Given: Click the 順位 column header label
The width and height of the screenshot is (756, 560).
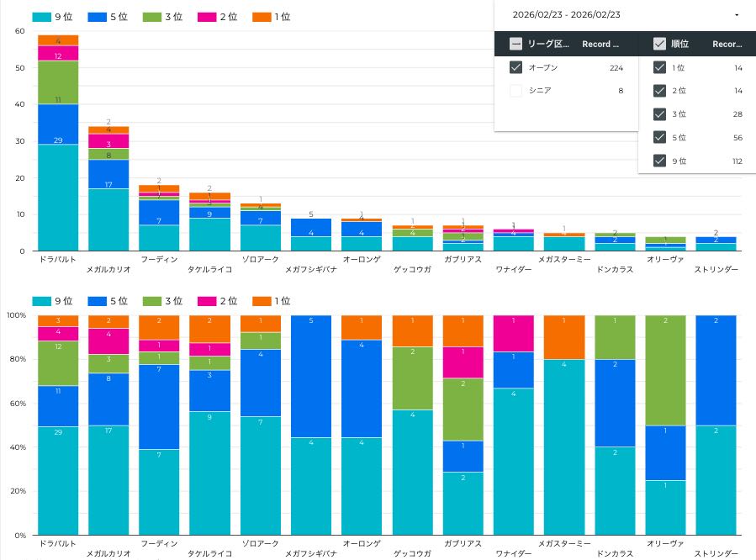Looking at the screenshot, I should [680, 45].
